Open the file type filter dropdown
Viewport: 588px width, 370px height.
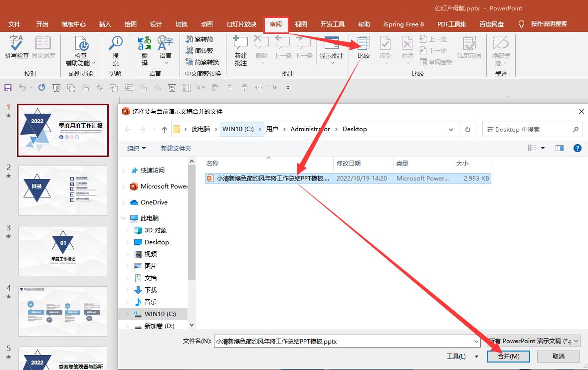click(534, 341)
